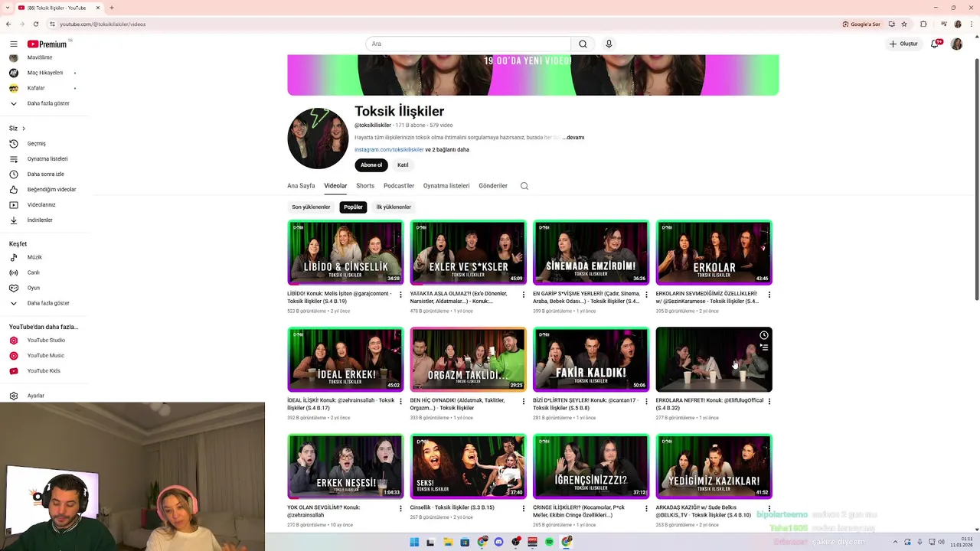Subscribe with Abone ol button

371,165
